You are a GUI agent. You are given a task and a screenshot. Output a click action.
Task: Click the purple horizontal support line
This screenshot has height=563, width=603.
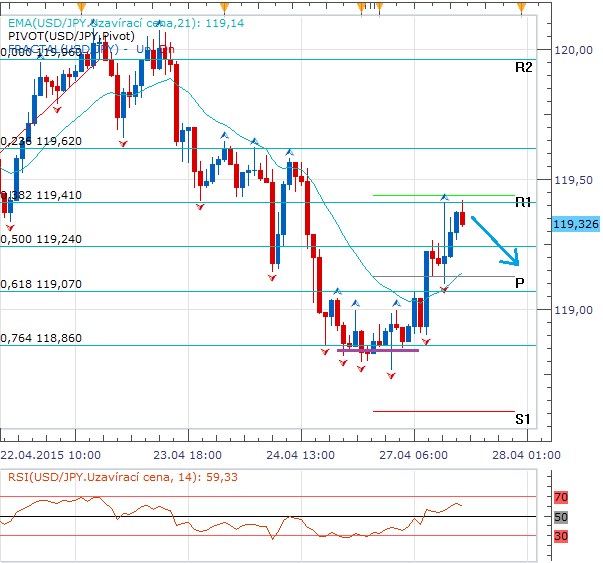pyautogui.click(x=378, y=350)
